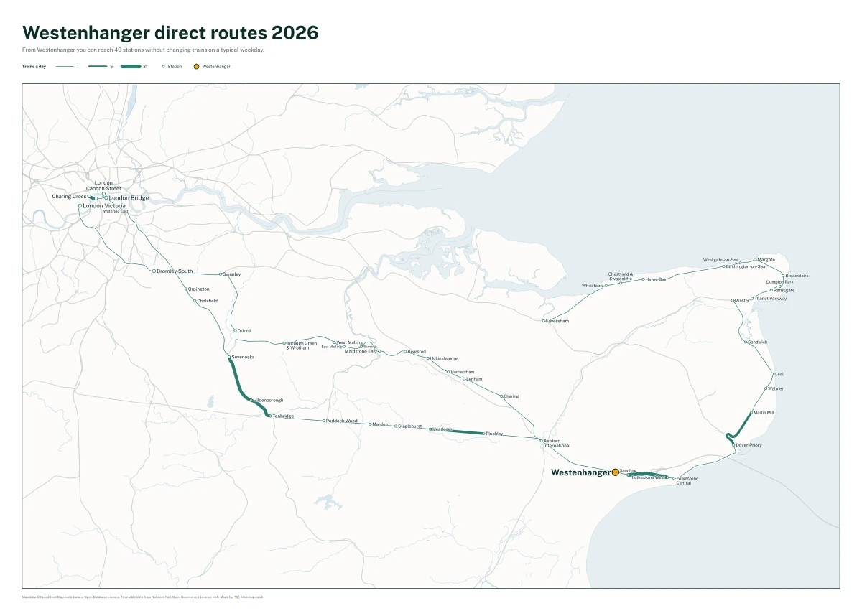Select the Margate station label
This screenshot has width=862, height=616.
point(766,259)
